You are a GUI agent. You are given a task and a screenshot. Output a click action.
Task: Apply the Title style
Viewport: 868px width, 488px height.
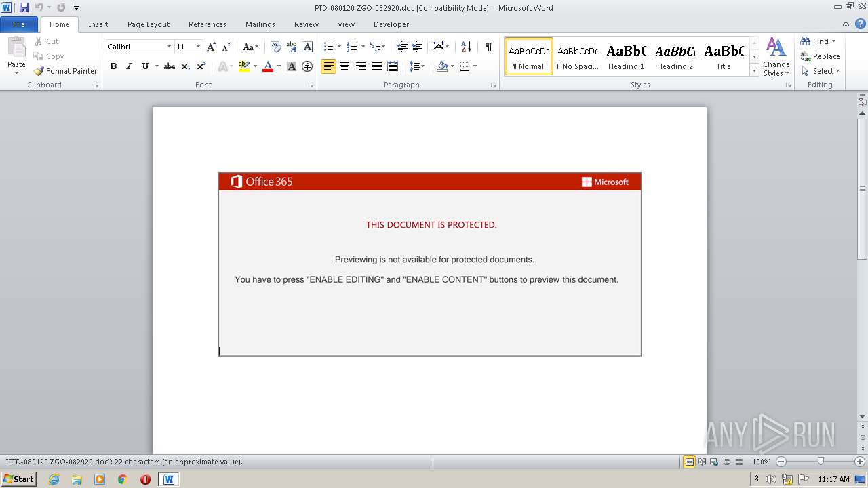[724, 56]
